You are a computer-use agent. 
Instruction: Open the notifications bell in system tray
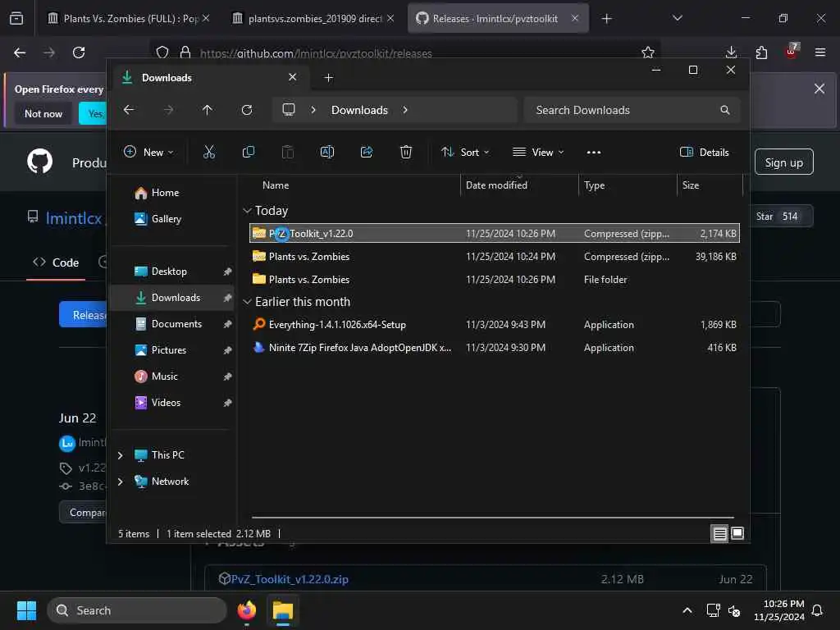point(817,610)
